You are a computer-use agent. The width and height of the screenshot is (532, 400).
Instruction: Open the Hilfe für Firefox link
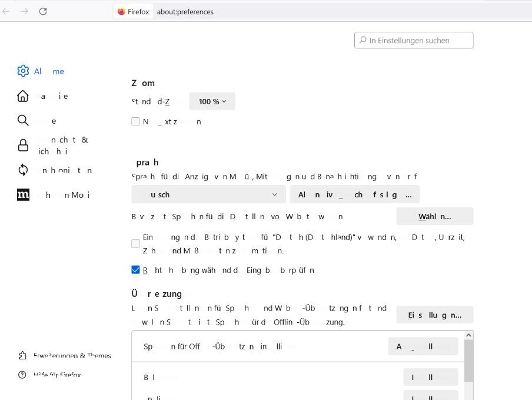pyautogui.click(x=57, y=375)
